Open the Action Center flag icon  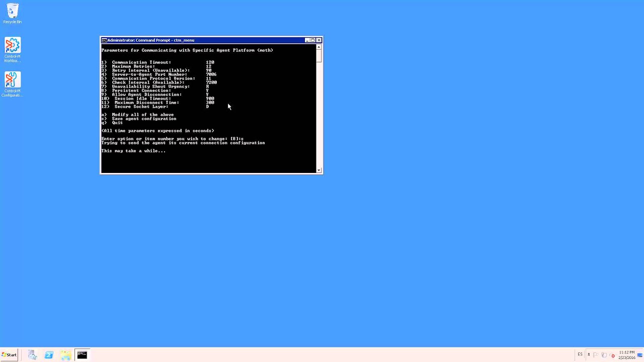[x=596, y=355]
